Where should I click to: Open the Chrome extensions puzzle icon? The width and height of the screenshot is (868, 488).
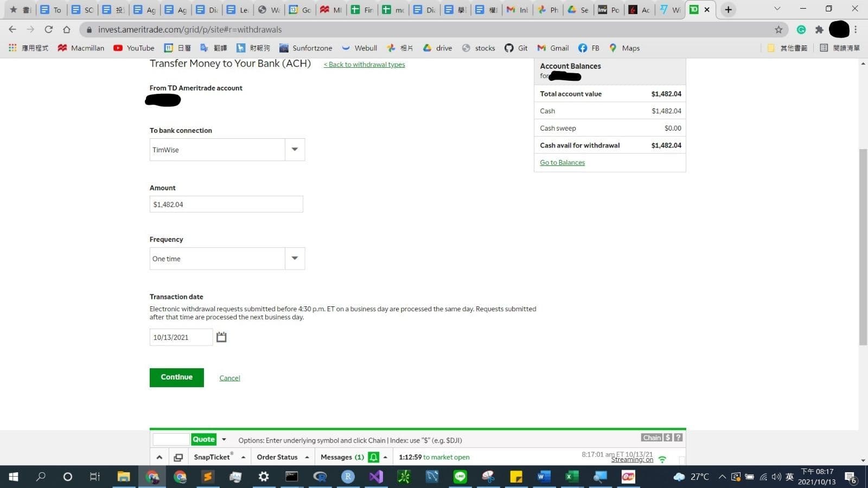[819, 30]
